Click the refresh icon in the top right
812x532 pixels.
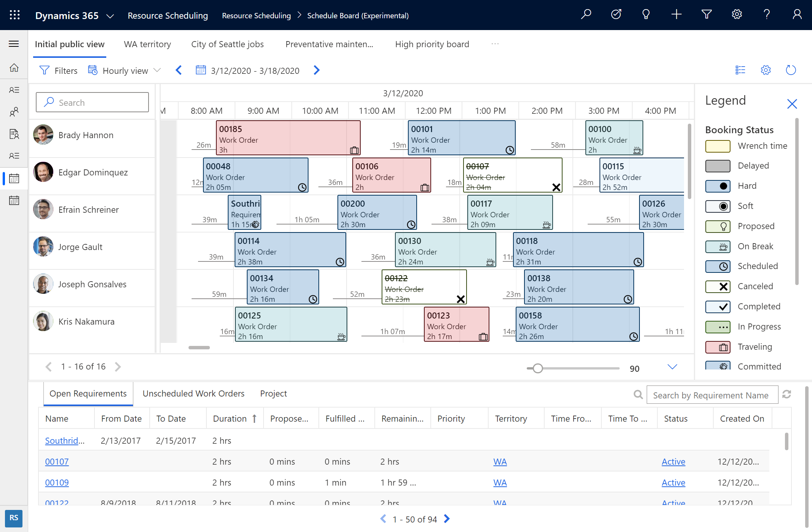click(x=791, y=70)
